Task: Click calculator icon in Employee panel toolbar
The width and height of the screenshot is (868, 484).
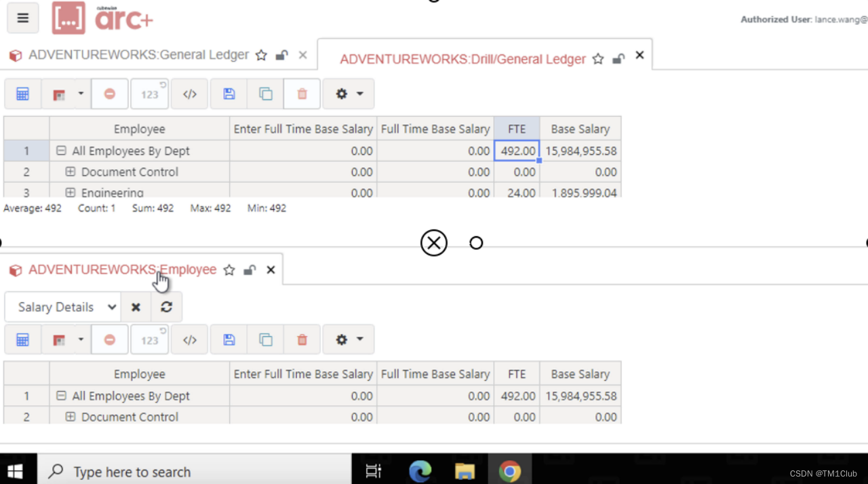Action: [x=22, y=339]
